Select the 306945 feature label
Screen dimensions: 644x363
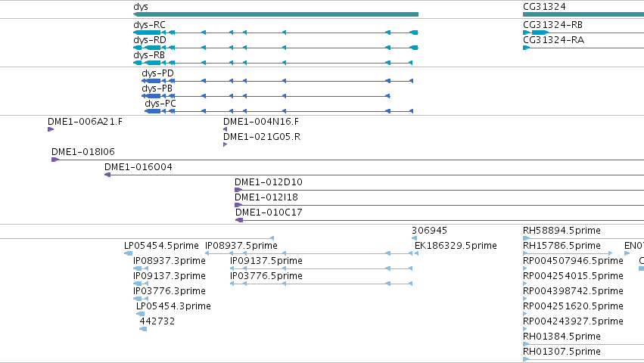point(429,231)
